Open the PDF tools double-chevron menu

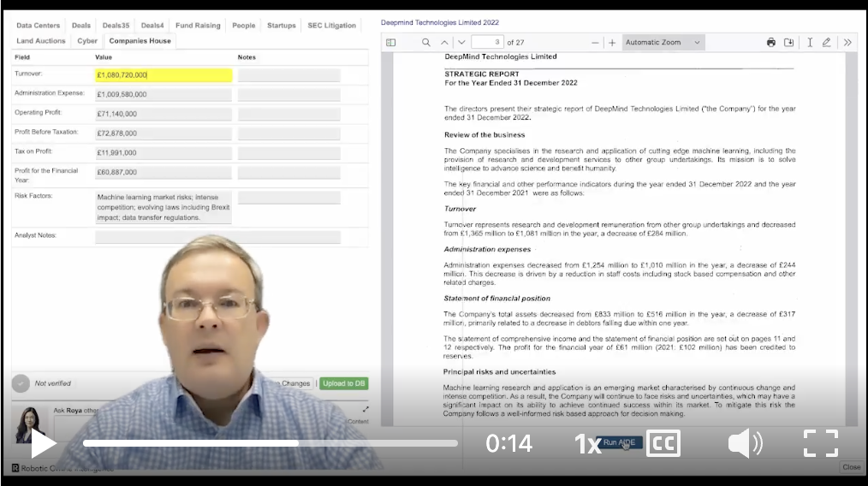coord(847,42)
